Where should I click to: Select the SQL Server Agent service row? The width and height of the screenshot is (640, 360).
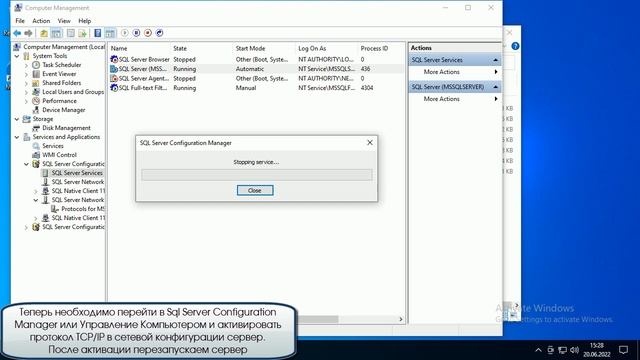256,78
